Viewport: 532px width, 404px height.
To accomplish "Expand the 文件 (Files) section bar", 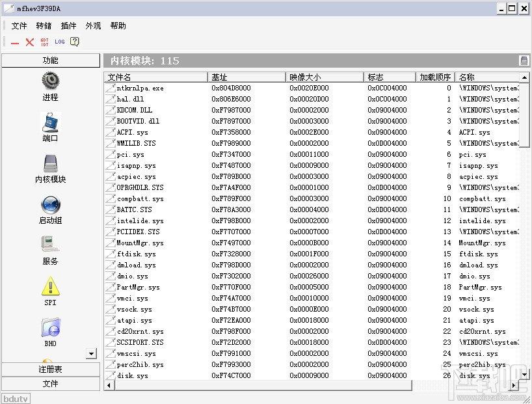I will [x=50, y=382].
